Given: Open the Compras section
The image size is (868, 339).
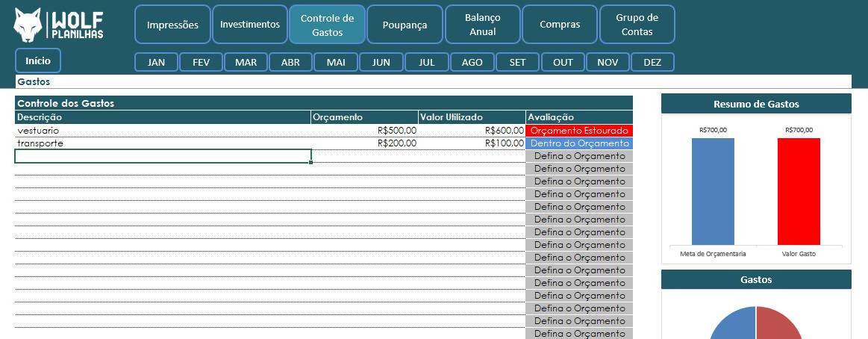Looking at the screenshot, I should click(560, 25).
